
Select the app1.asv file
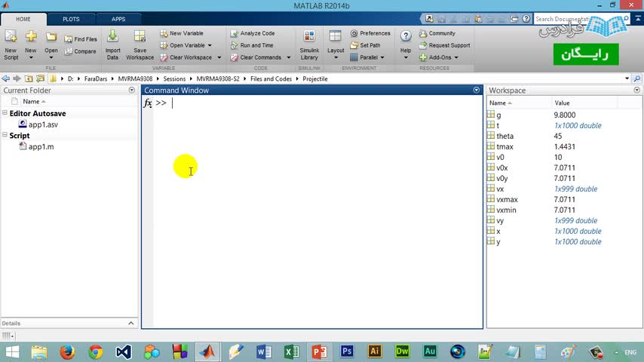[x=38, y=124]
